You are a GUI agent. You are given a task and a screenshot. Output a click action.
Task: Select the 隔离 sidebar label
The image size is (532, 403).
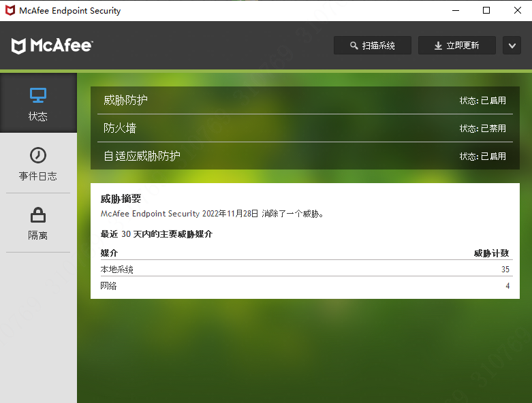click(x=38, y=236)
